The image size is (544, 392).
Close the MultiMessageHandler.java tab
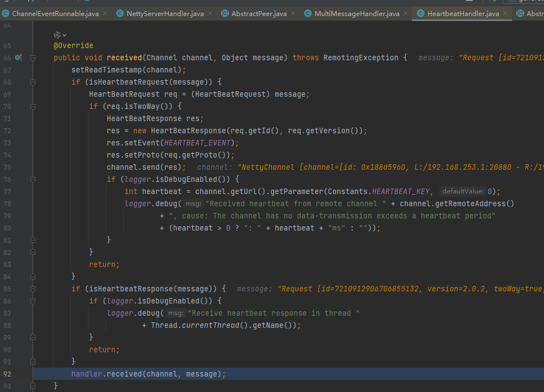point(406,13)
